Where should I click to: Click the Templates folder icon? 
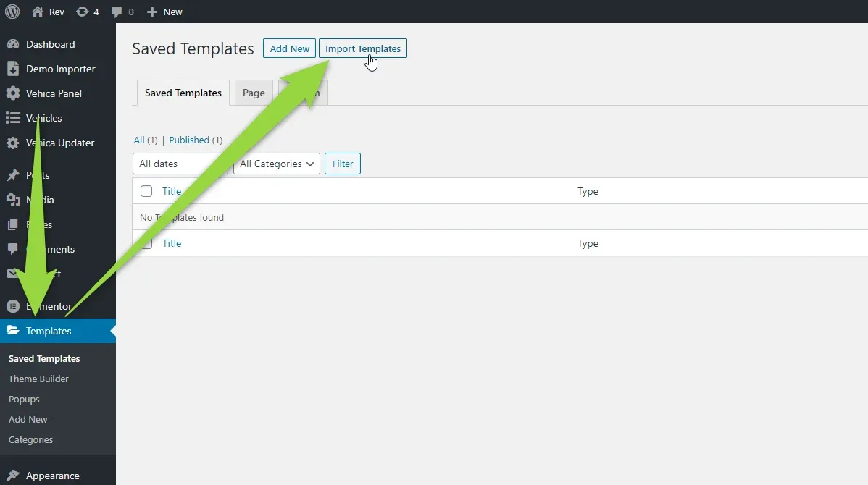pos(13,330)
